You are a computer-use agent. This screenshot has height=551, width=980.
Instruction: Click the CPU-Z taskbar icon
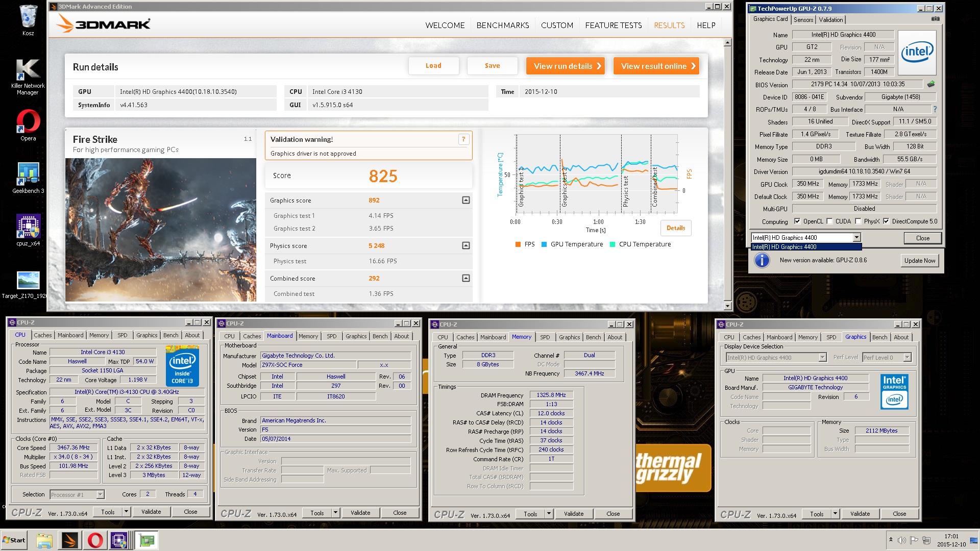119,540
